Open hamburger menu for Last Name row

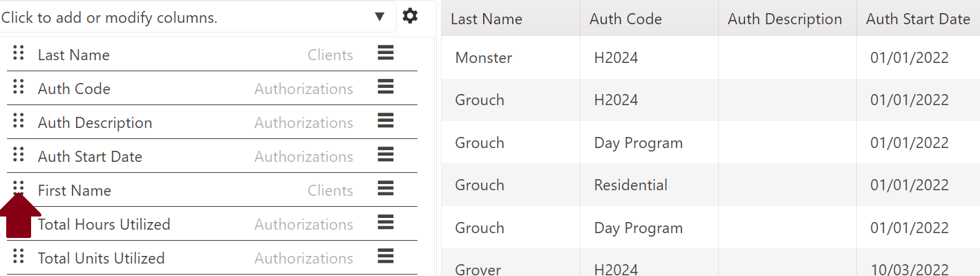pyautogui.click(x=386, y=53)
